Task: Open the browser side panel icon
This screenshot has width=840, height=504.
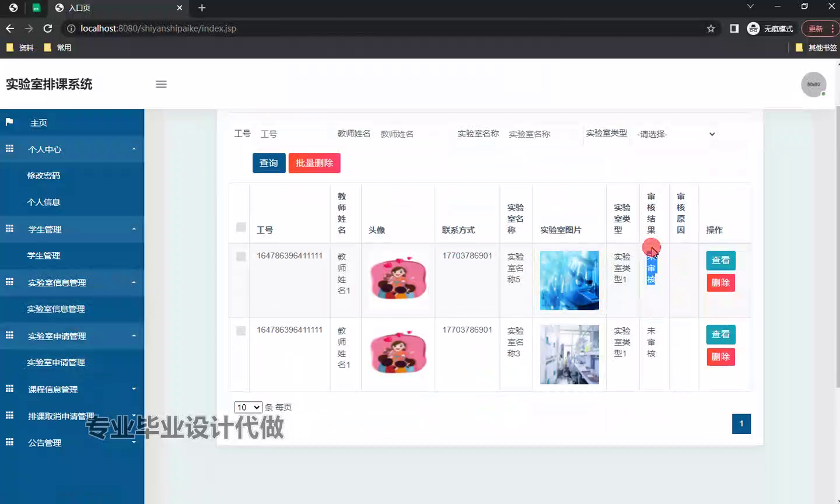Action: 734,28
